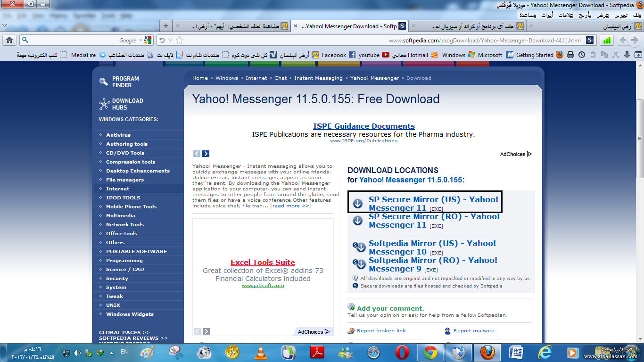Open Internet Explorer from the taskbar
644x362 pixels.
pos(545,352)
